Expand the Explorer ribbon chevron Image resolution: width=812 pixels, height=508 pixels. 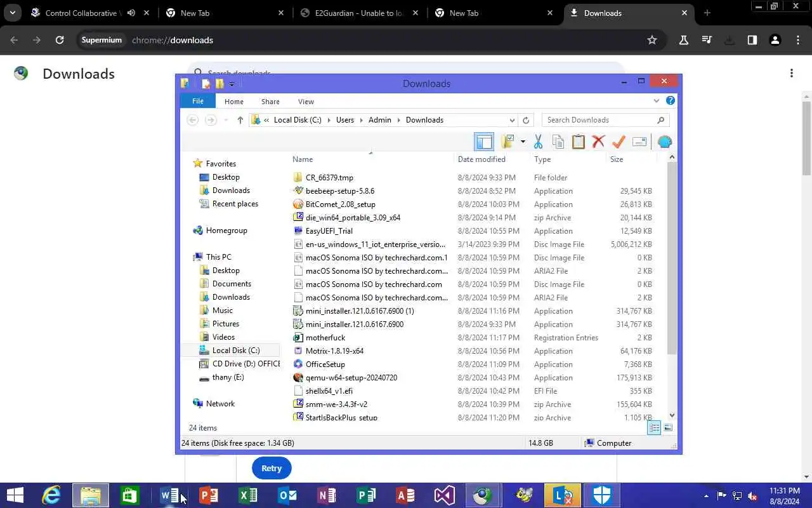coord(657,100)
